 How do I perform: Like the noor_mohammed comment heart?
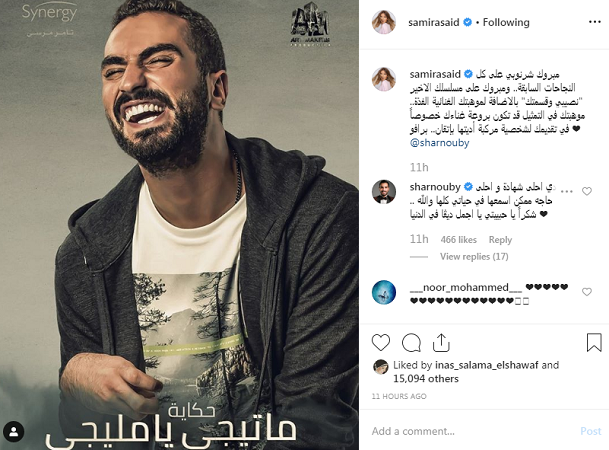tap(586, 292)
